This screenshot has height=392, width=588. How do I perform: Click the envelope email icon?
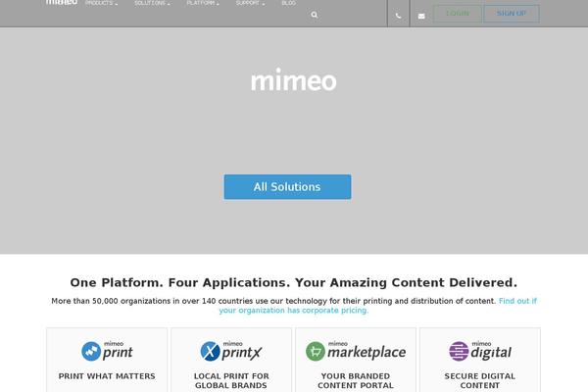click(x=421, y=16)
